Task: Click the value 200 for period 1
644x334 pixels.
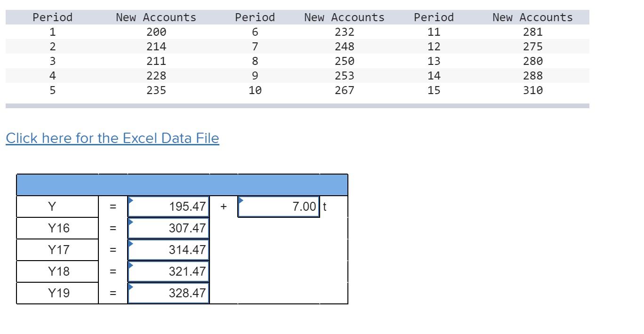Action: click(156, 32)
